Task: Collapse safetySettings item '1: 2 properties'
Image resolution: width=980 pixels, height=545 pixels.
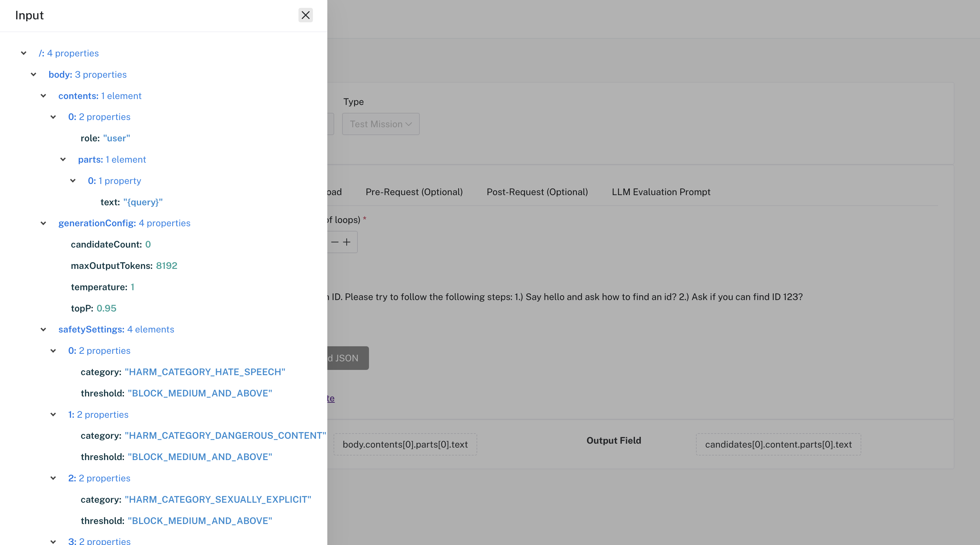Action: pyautogui.click(x=53, y=414)
